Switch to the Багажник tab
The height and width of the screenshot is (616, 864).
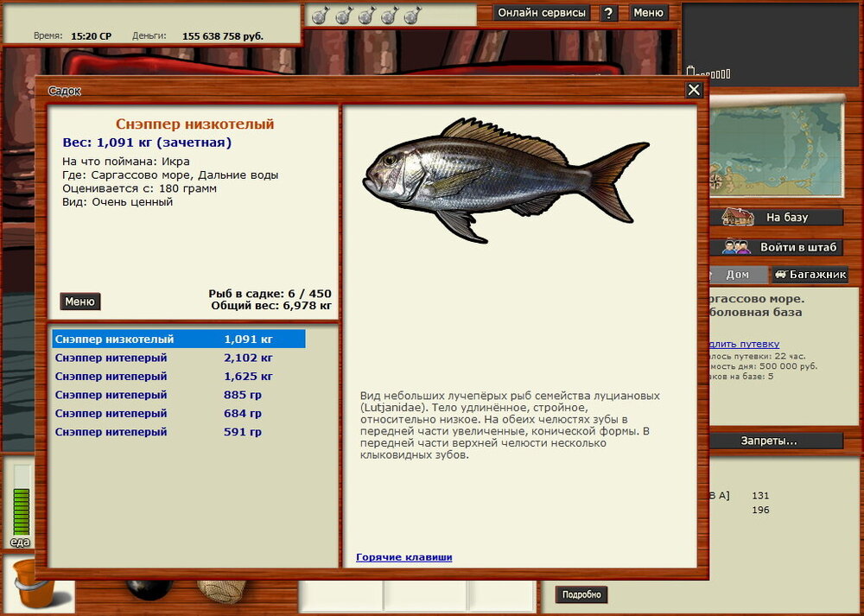(810, 275)
